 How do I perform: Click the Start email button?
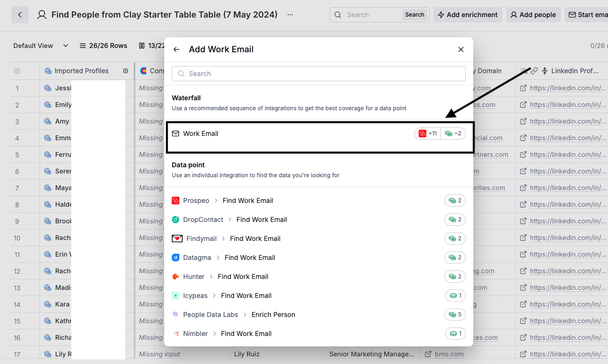[x=587, y=15]
